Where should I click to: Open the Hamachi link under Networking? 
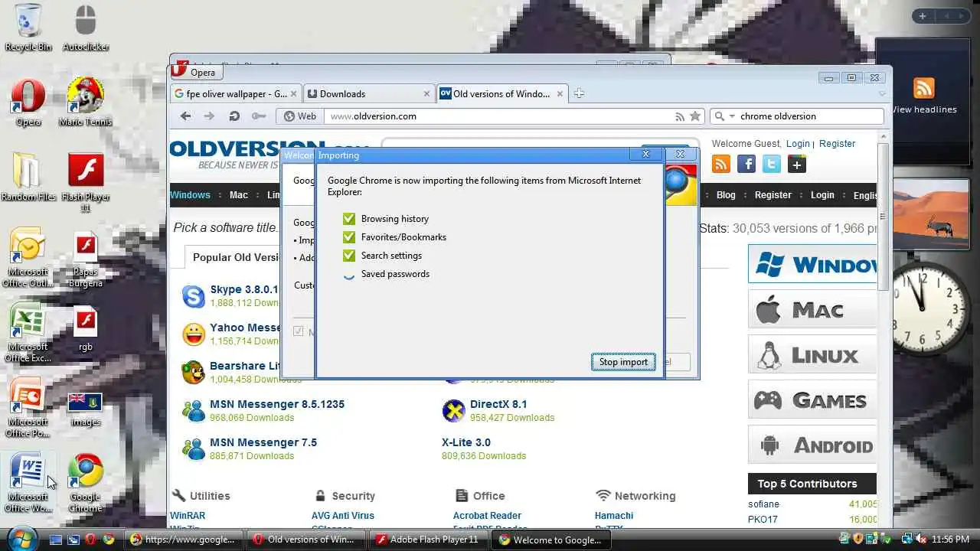coord(614,516)
